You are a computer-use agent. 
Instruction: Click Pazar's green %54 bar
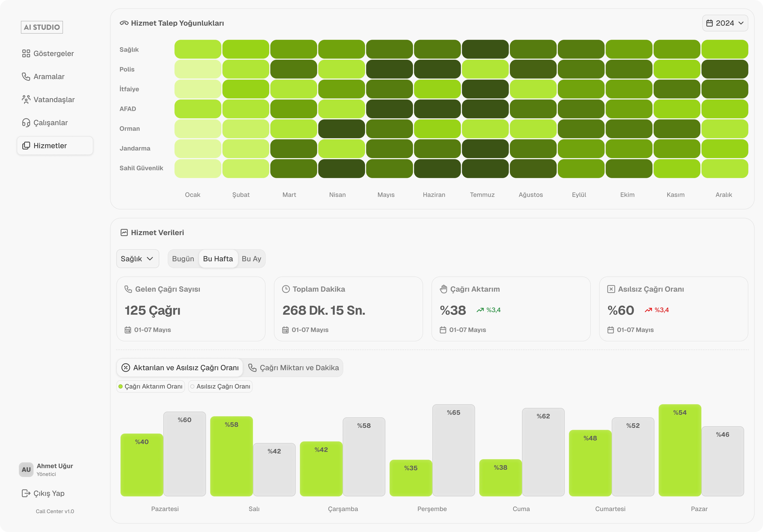[680, 450]
